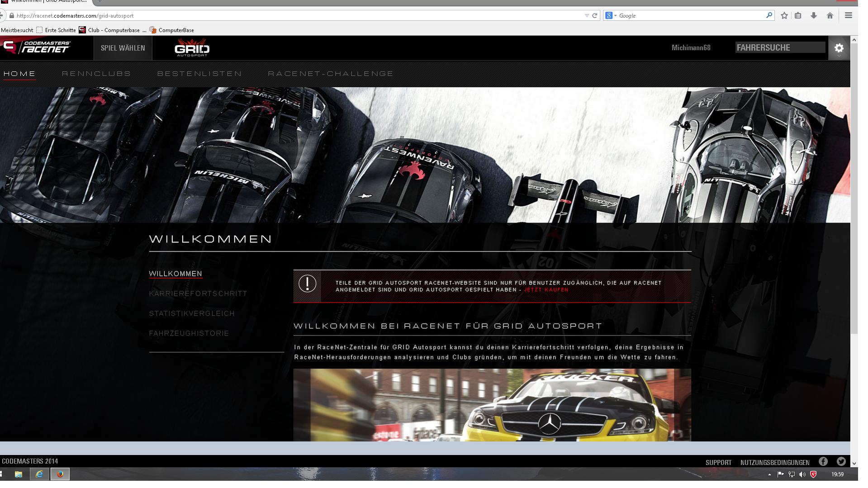This screenshot has width=868, height=488.
Task: Click the scrollbar down arrow
Action: (854, 463)
